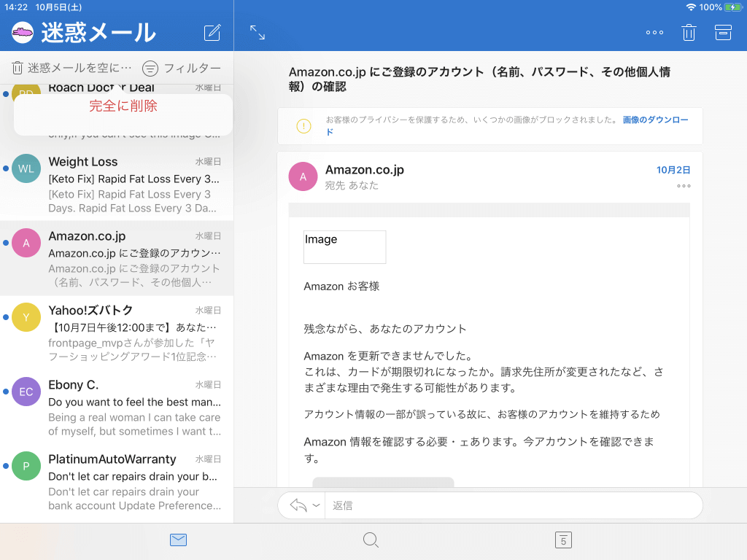Open the Calendar tab showing 5
The image size is (747, 560).
point(563,540)
